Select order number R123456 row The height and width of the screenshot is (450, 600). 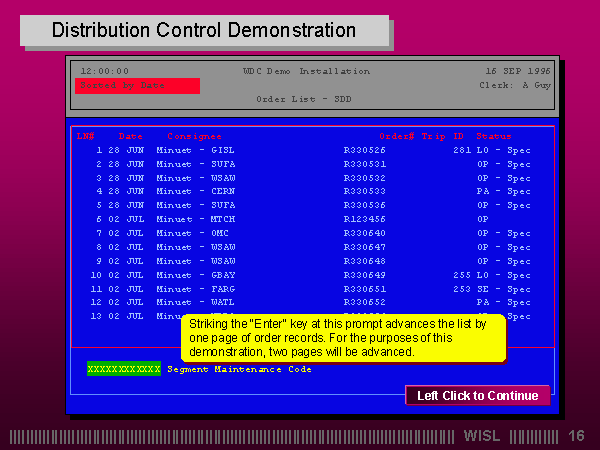364,218
